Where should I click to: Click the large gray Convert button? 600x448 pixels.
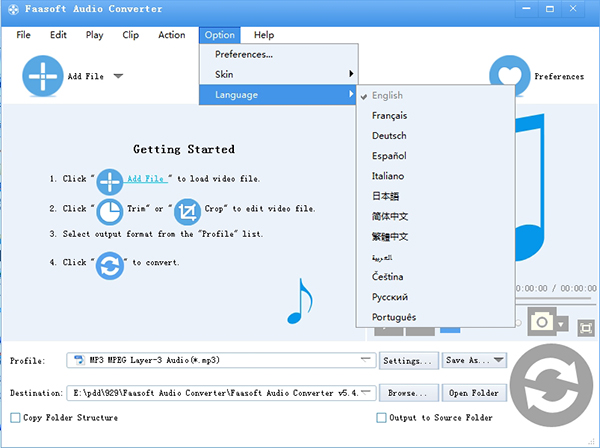click(551, 385)
